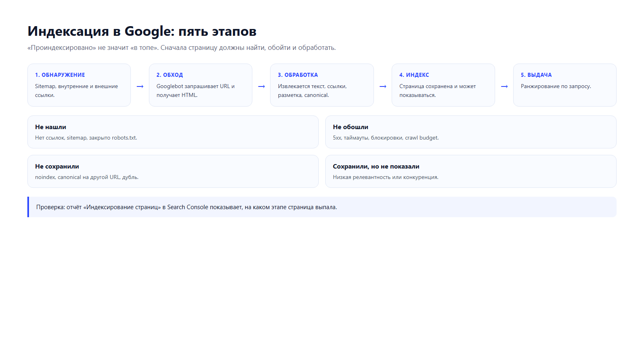Click "Извлекается текст, ссылки, разметка, canonical" description
The width and height of the screenshot is (644, 362).
[312, 90]
